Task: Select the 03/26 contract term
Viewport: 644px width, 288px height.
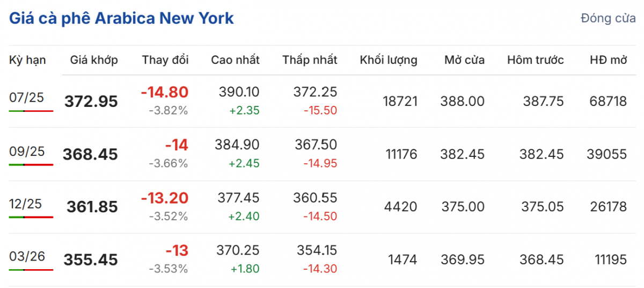Action: (x=27, y=256)
